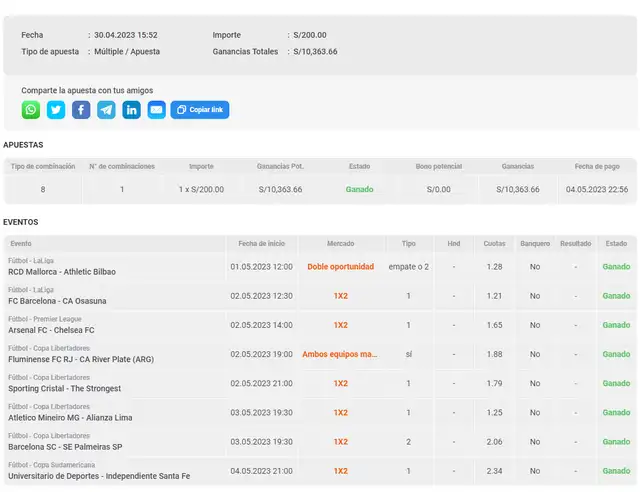The height and width of the screenshot is (492, 640).
Task: Select the FC Barcelona - CA Osasuna event
Action: tap(57, 301)
